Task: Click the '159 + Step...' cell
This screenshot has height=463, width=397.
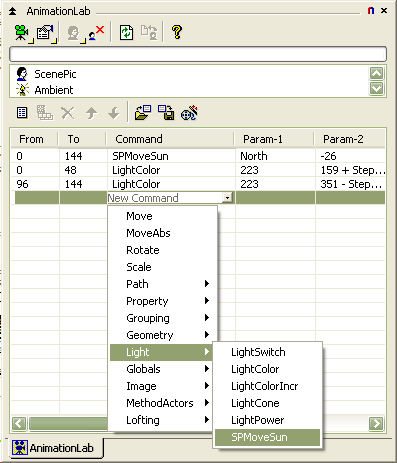Action: (x=351, y=170)
